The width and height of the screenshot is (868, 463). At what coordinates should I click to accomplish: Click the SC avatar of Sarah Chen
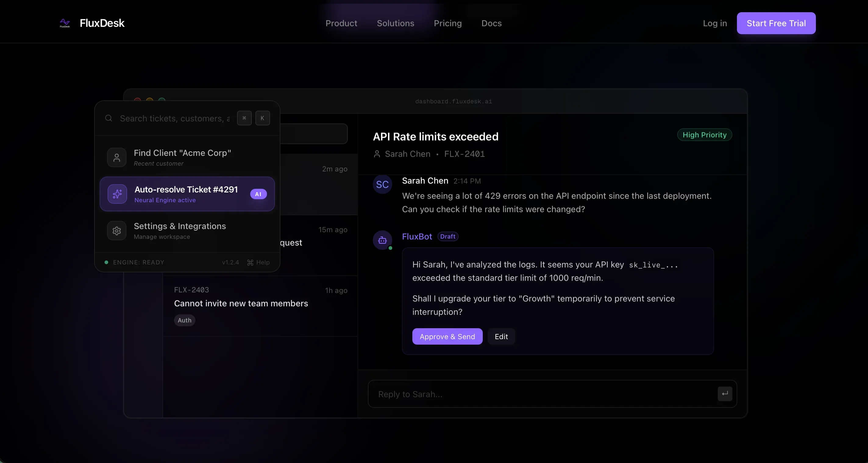[x=382, y=185]
